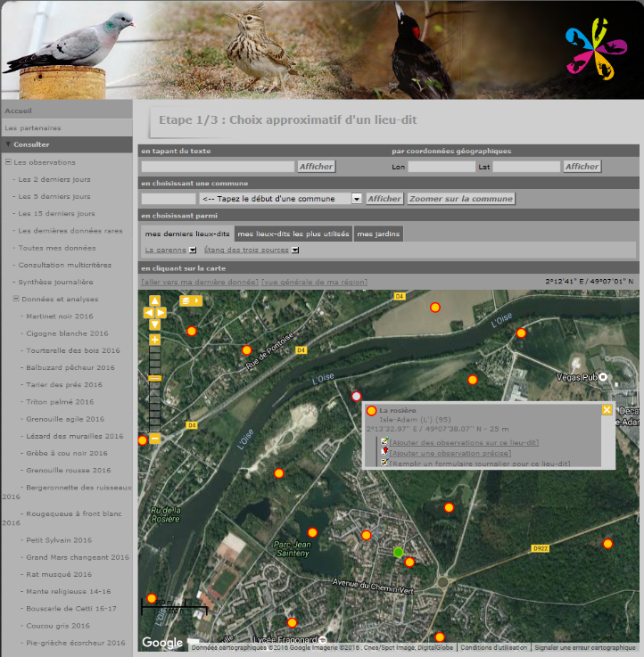Click the commune code input field
This screenshot has height=657, width=644.
[x=169, y=199]
